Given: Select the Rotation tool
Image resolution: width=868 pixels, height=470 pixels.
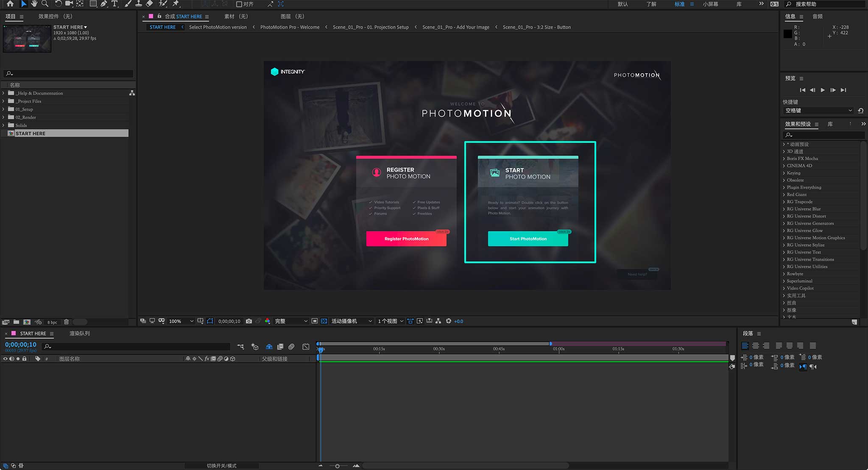Looking at the screenshot, I should pyautogui.click(x=58, y=4).
